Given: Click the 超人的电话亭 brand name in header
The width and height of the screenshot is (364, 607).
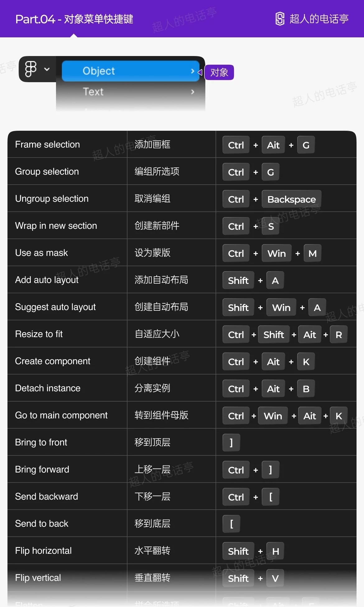Looking at the screenshot, I should click(x=319, y=19).
